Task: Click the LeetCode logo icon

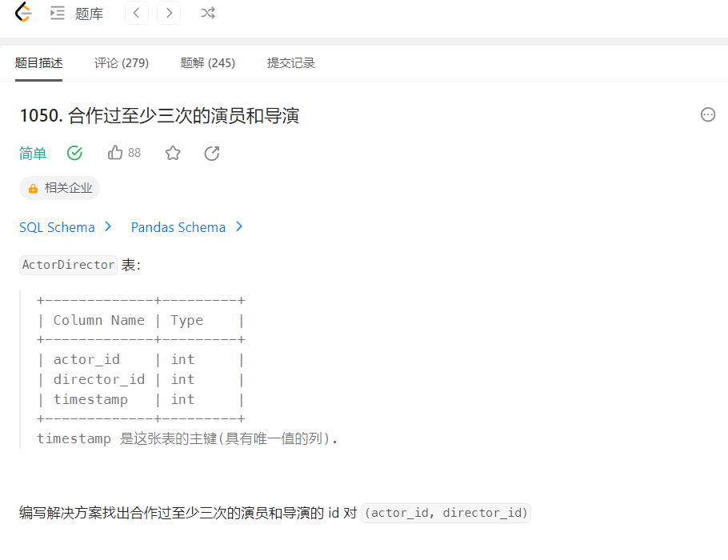Action: click(23, 12)
